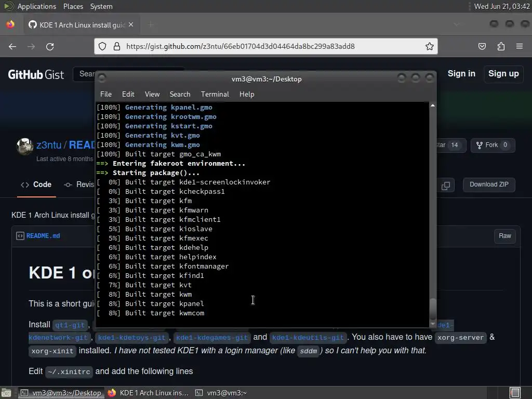Click the shield tracking protection icon
The height and width of the screenshot is (399, 532).
(102, 46)
